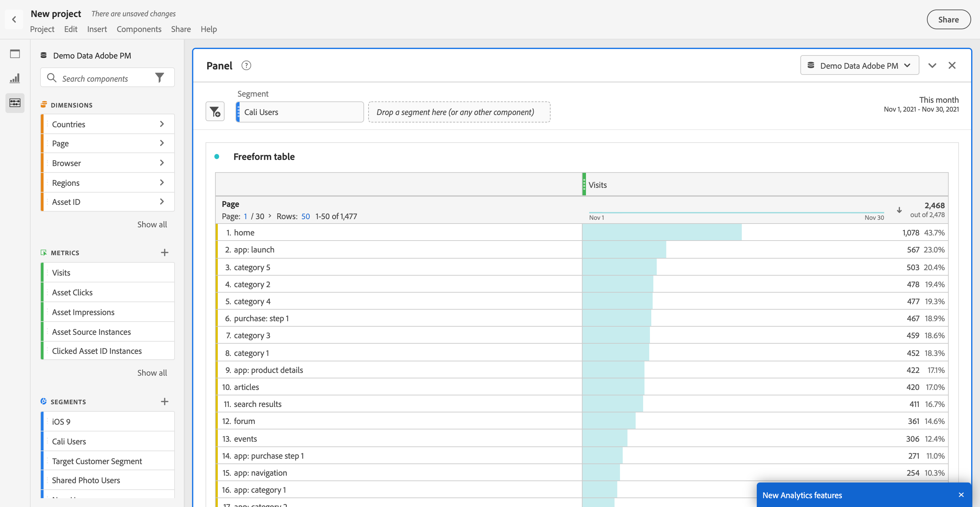Add a new metric with plus icon
Image resolution: width=980 pixels, height=507 pixels.
tap(164, 252)
